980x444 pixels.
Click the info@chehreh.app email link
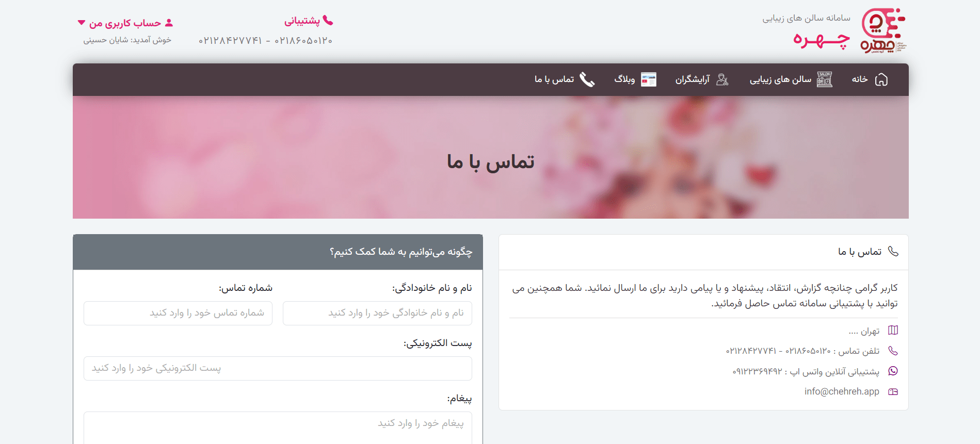841,391
